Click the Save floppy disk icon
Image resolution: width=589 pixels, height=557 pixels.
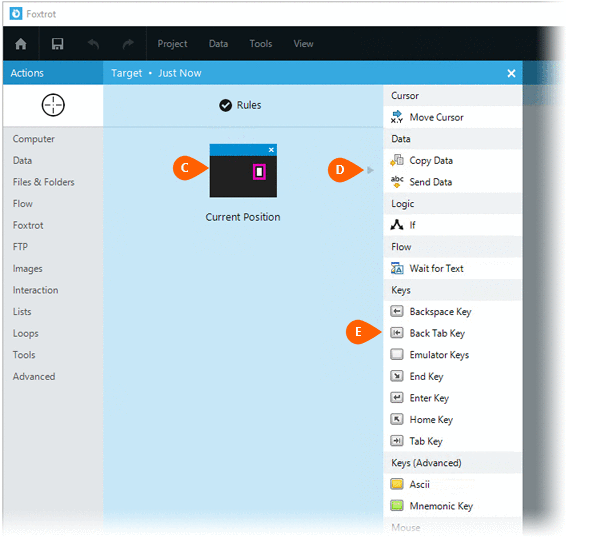(x=57, y=44)
